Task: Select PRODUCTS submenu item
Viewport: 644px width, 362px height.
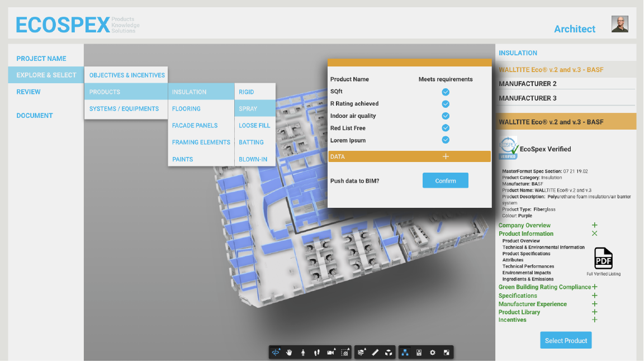Action: pos(126,92)
